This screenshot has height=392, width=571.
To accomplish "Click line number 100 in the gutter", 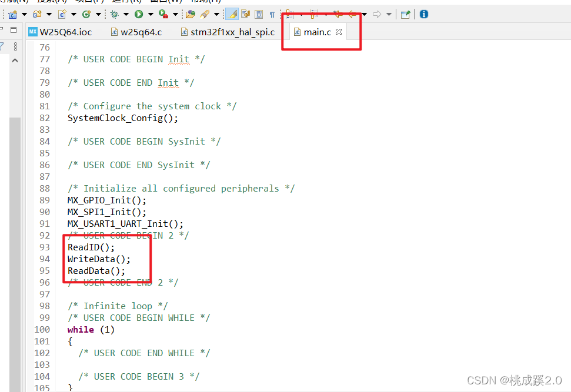I will pos(42,329).
